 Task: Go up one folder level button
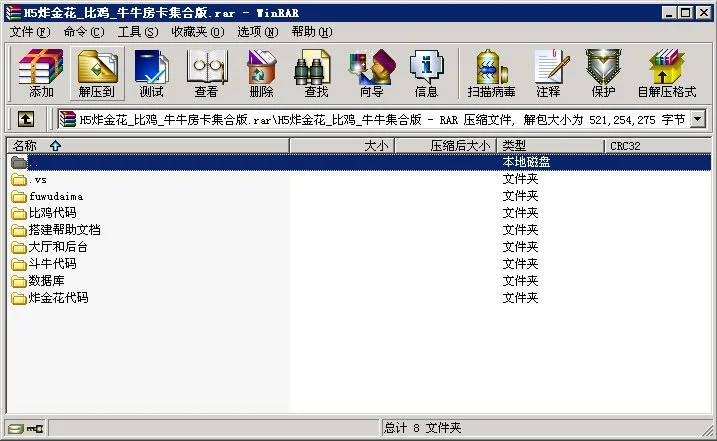(x=26, y=120)
